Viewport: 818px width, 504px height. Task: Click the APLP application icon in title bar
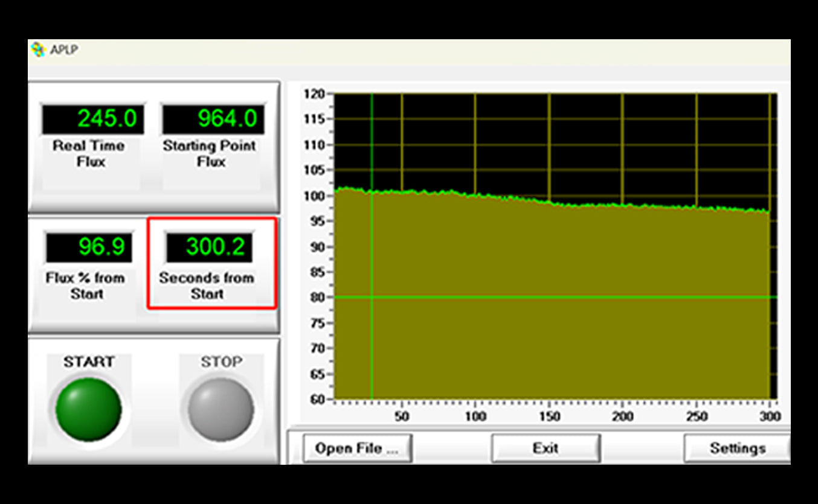click(38, 49)
